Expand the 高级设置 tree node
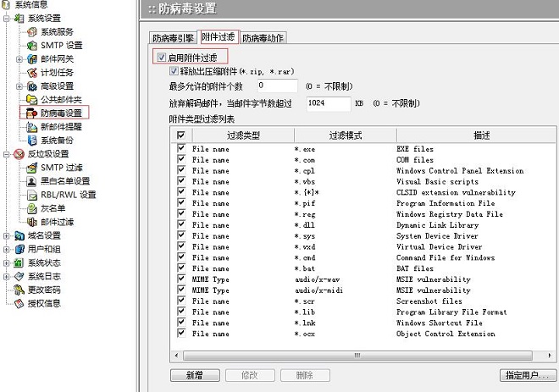559x392 pixels. click(x=19, y=86)
